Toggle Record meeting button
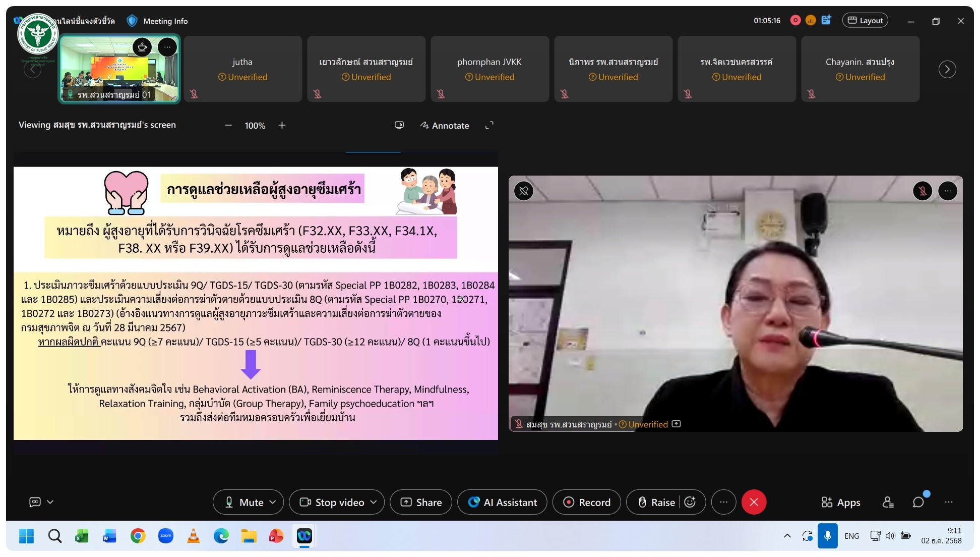This screenshot has width=980, height=557. point(586,502)
